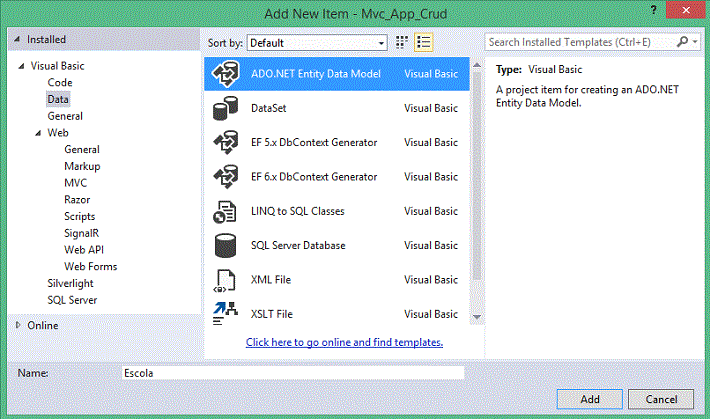Select the Razor category

click(x=77, y=200)
